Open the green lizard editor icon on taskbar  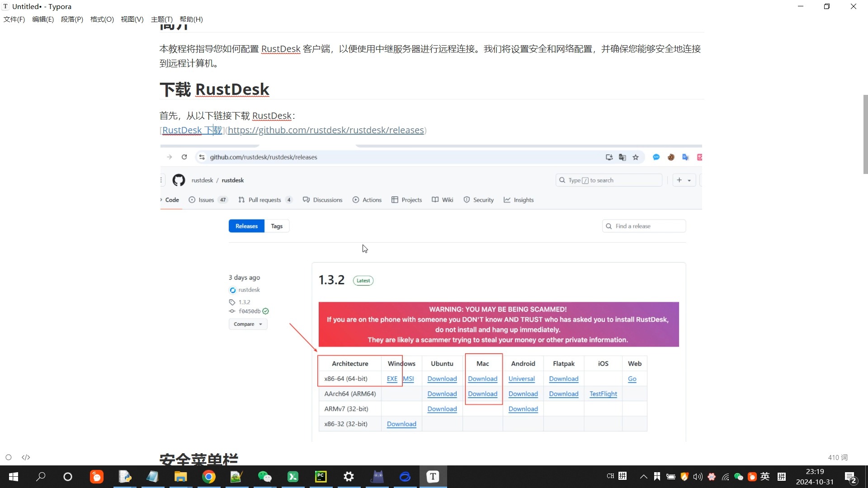coord(237,477)
